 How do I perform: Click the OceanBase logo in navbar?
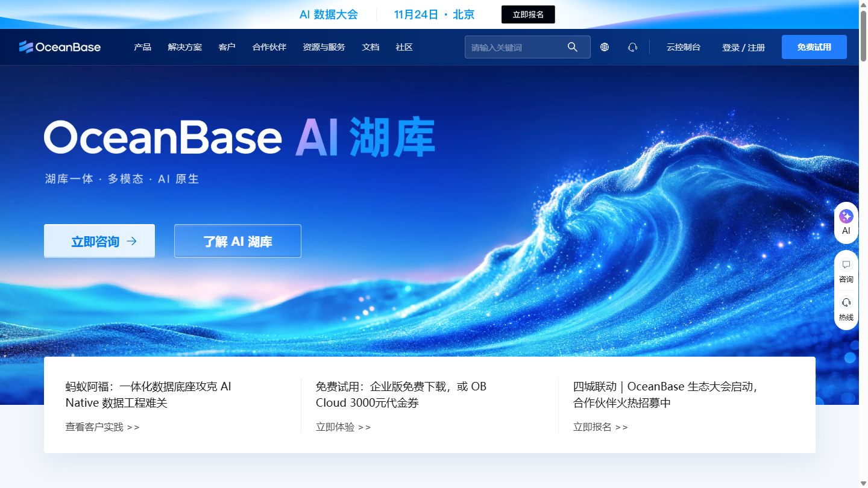(60, 47)
